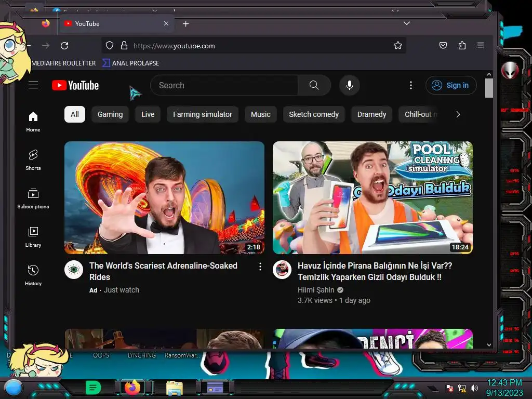Filter by Farming simulator

coord(203,114)
